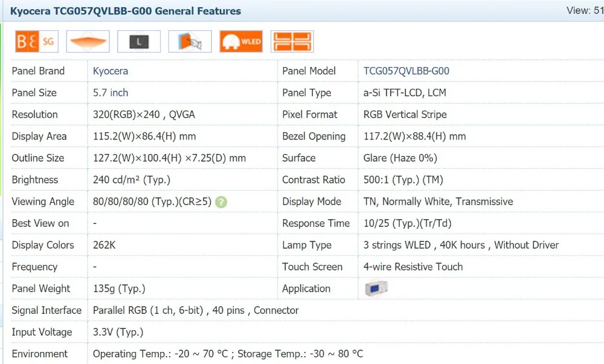This screenshot has height=364, width=604.
Task: Click the 'Glare (Haze 0%)' surface value
Action: pos(400,158)
